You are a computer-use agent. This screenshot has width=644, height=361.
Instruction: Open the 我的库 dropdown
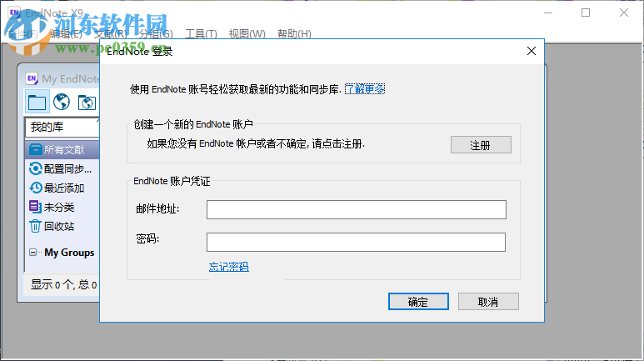coord(62,127)
